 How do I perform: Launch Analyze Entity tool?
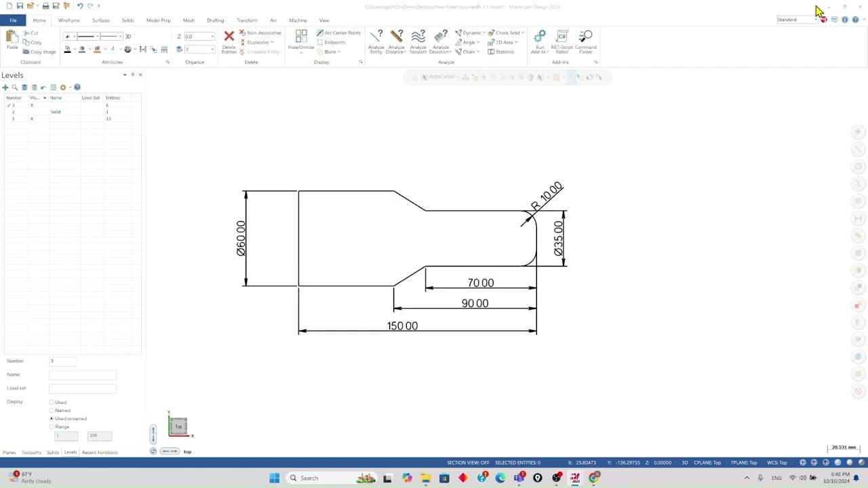tap(376, 41)
